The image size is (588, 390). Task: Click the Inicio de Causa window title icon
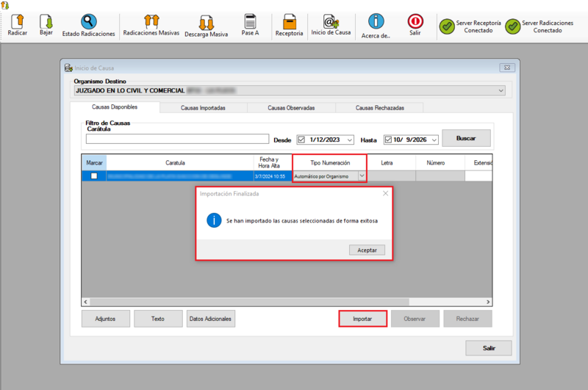68,68
